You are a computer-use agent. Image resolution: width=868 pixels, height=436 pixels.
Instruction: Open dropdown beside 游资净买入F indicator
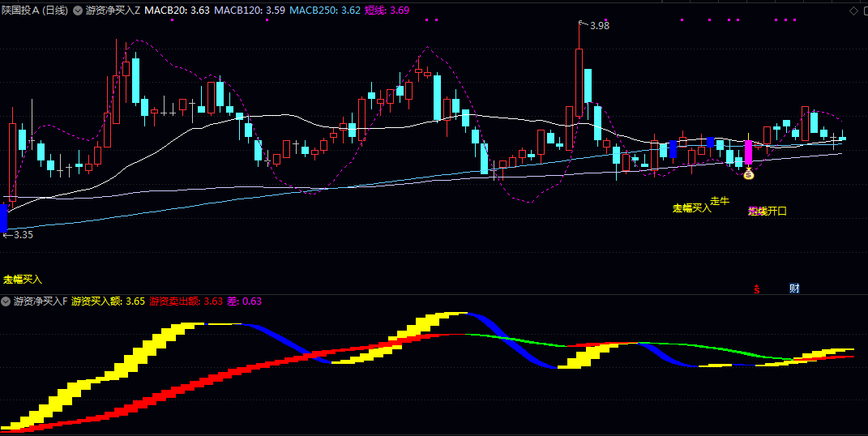6,301
